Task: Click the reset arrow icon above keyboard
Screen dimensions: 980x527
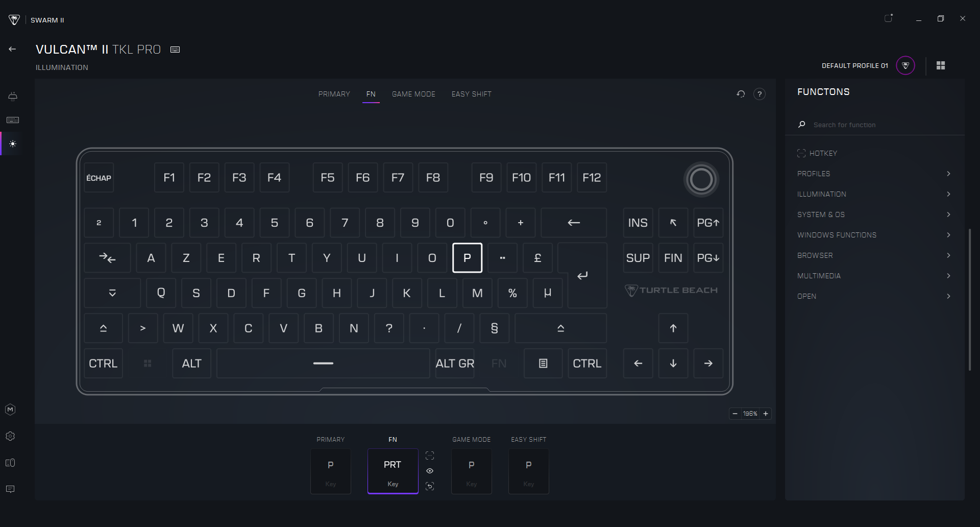Action: [x=741, y=94]
